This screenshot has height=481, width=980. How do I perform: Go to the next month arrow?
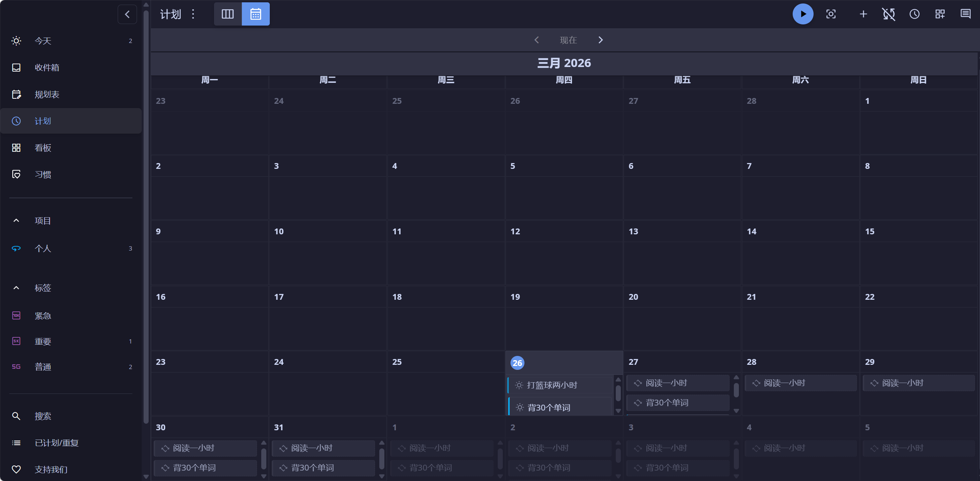click(x=600, y=40)
